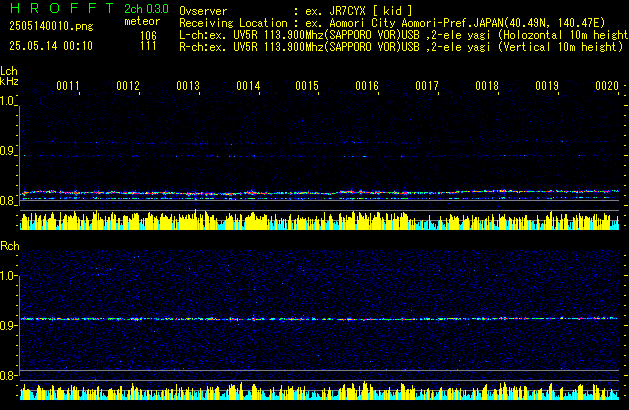
Task: Click the Rch yellow signal level bar graph
Action: click(x=320, y=391)
